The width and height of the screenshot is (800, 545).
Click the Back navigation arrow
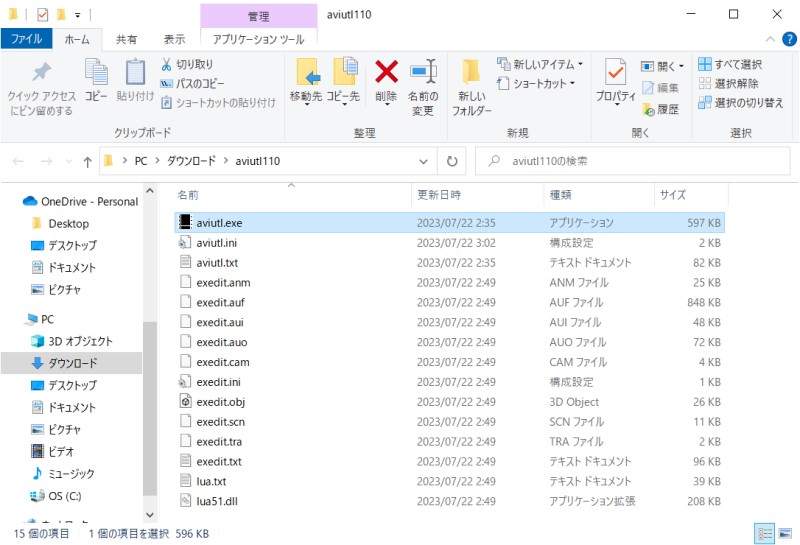pos(18,162)
